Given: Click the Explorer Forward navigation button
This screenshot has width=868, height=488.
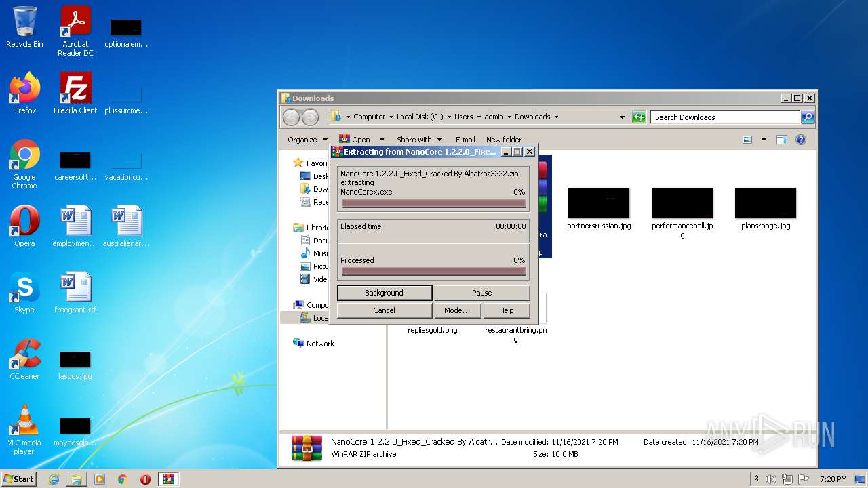Looking at the screenshot, I should click(310, 117).
